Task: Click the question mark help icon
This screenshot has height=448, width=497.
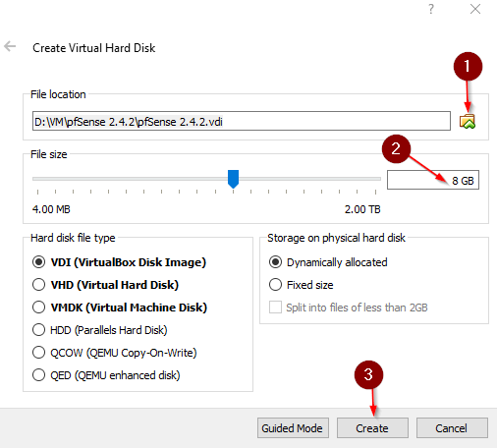Action: (x=431, y=9)
